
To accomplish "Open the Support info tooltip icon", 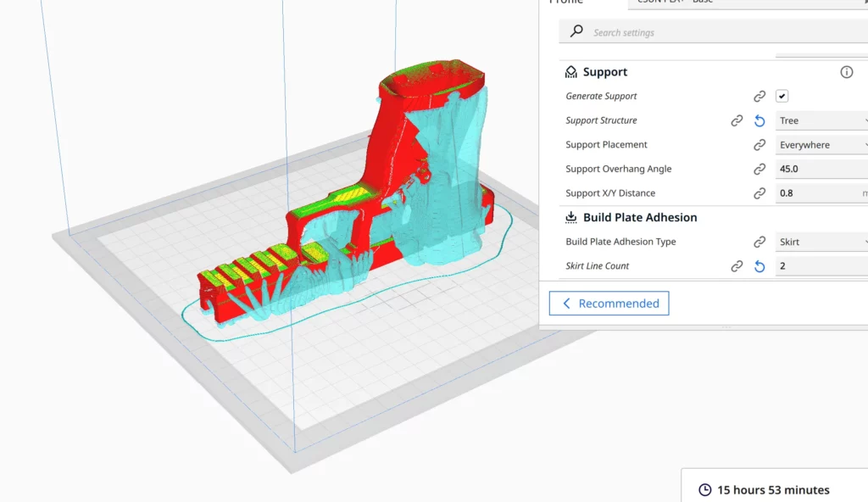I will pyautogui.click(x=846, y=72).
